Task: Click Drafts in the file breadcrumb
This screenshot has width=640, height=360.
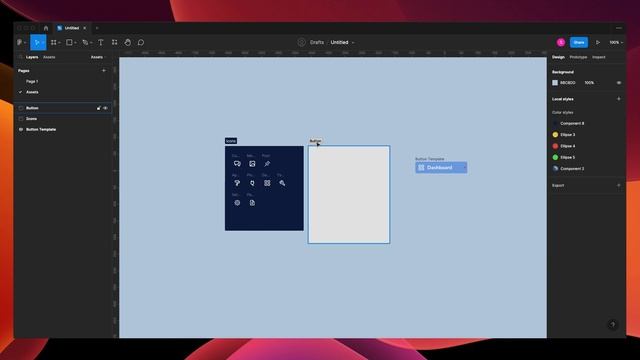Action: 317,42
